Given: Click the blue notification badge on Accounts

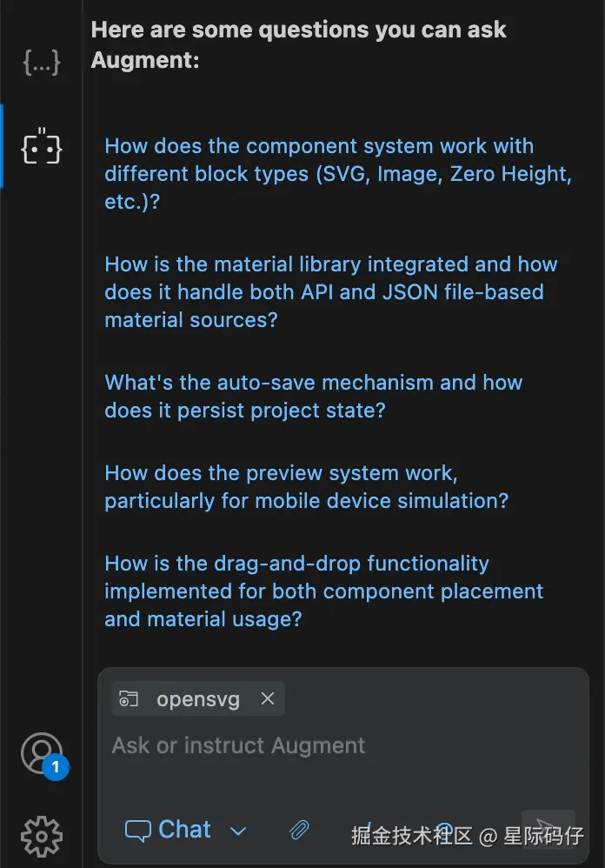Looking at the screenshot, I should click(x=56, y=768).
